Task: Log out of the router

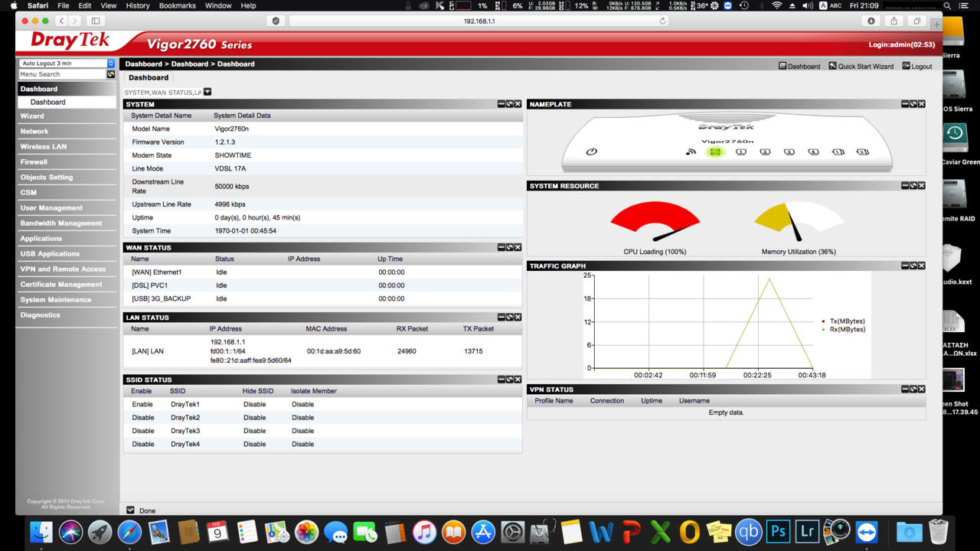Action: click(x=917, y=67)
